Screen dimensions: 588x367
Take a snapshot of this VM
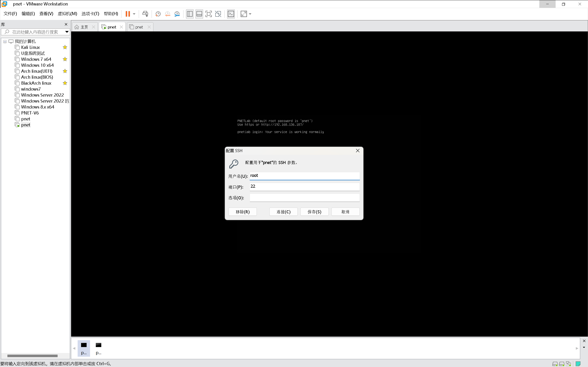[158, 14]
